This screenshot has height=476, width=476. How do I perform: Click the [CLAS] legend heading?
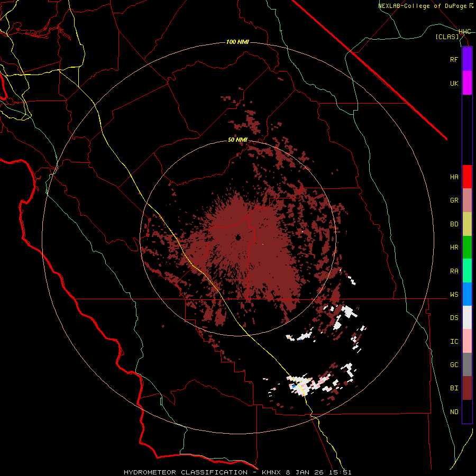pos(447,36)
